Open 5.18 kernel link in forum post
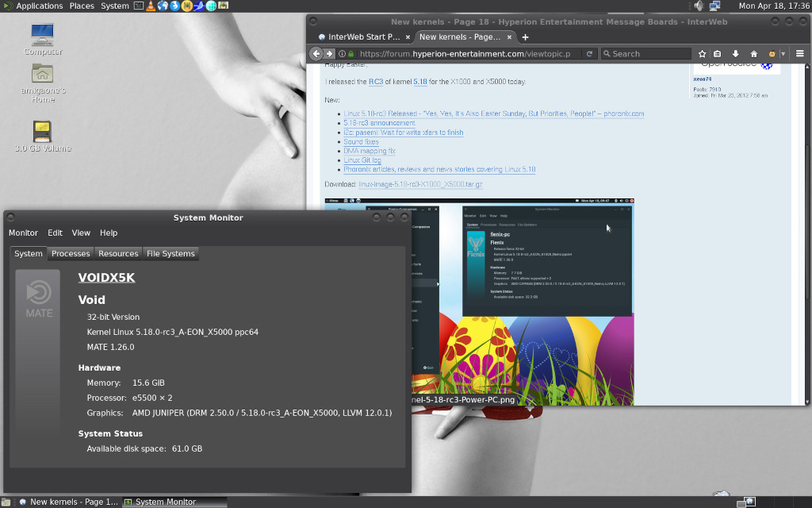 [420, 82]
